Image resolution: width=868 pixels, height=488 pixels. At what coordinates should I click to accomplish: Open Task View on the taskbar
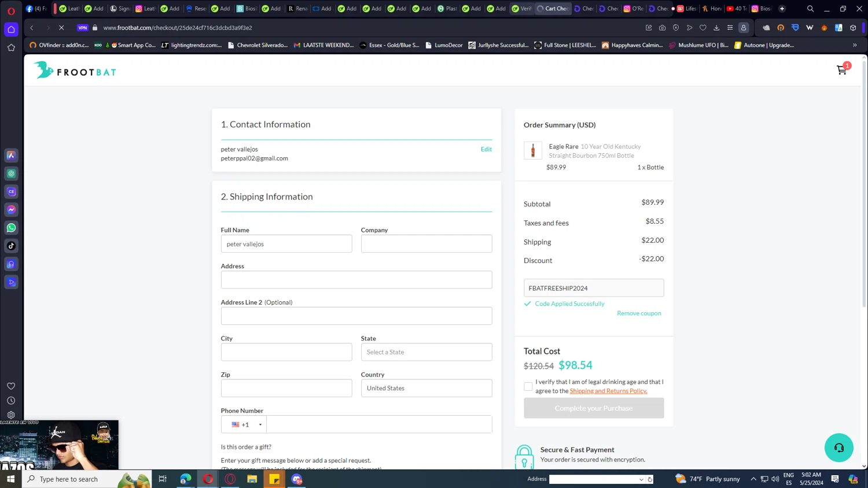(163, 479)
